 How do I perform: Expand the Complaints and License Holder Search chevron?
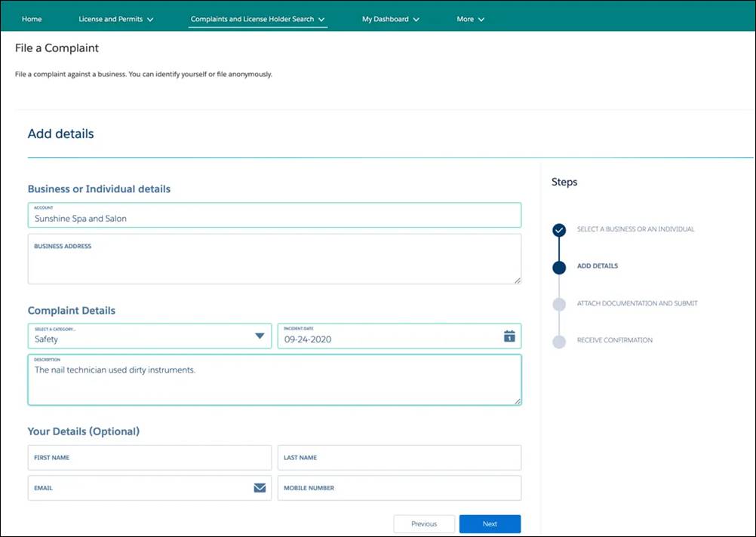[321, 20]
